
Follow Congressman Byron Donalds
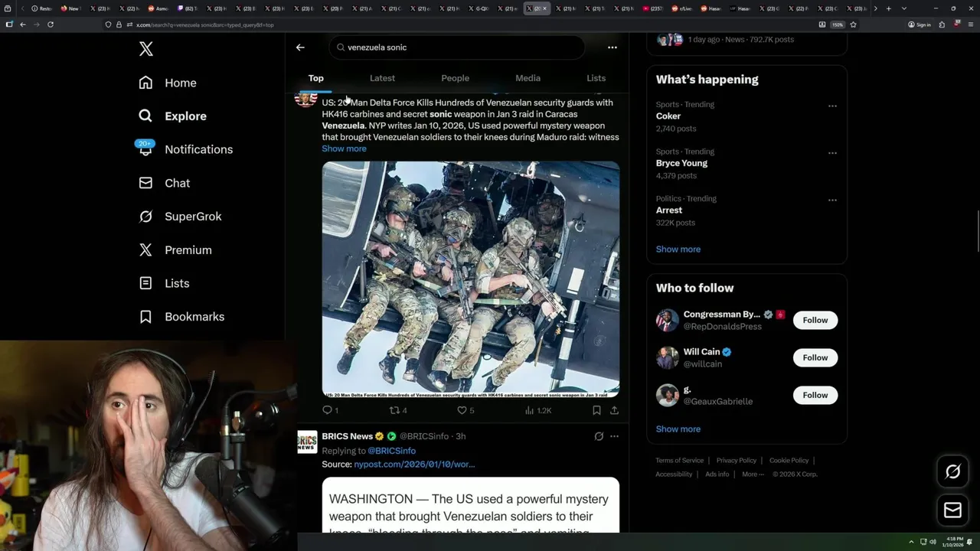(x=815, y=320)
